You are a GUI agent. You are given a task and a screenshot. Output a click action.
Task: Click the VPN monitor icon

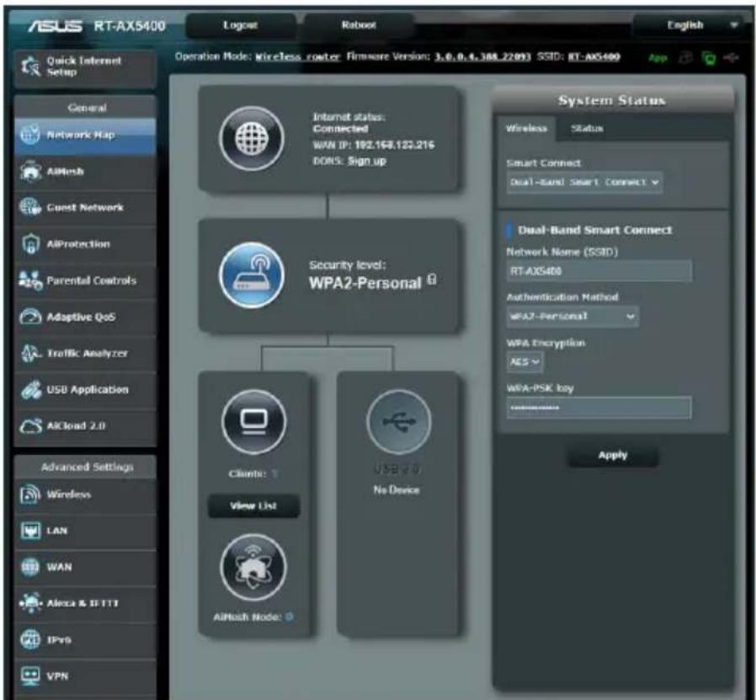(x=30, y=676)
